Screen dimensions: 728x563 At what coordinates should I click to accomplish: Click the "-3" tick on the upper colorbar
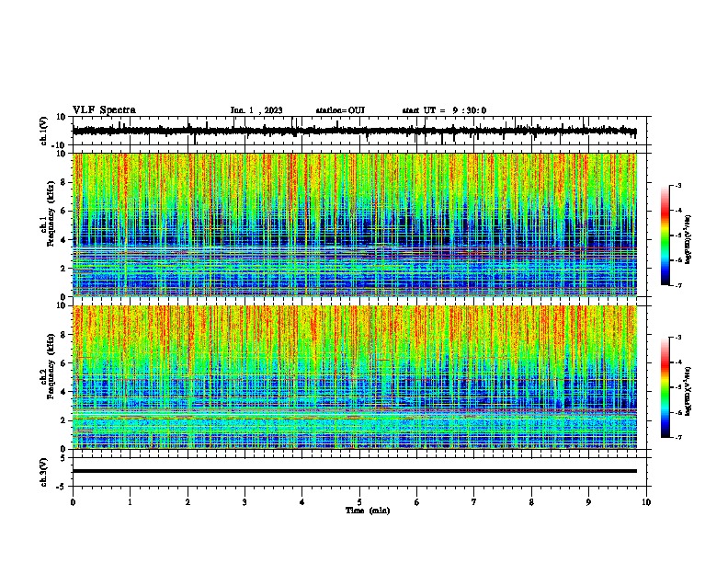tap(678, 185)
